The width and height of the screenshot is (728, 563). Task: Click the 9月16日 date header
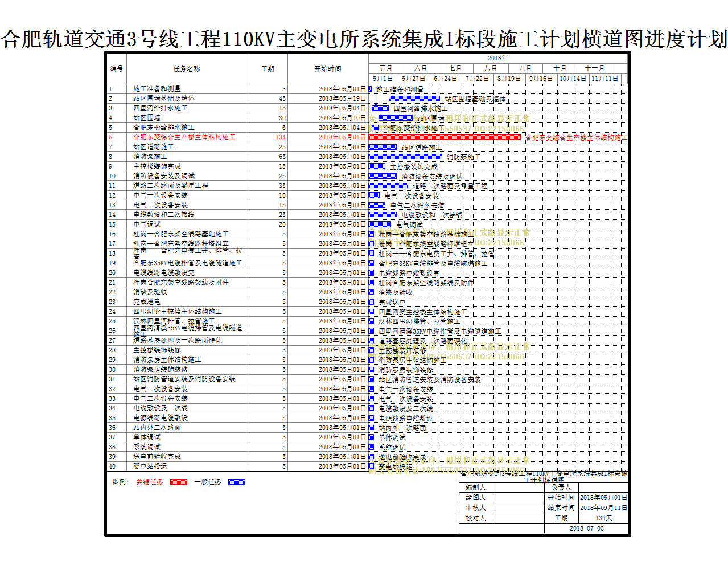click(x=541, y=79)
